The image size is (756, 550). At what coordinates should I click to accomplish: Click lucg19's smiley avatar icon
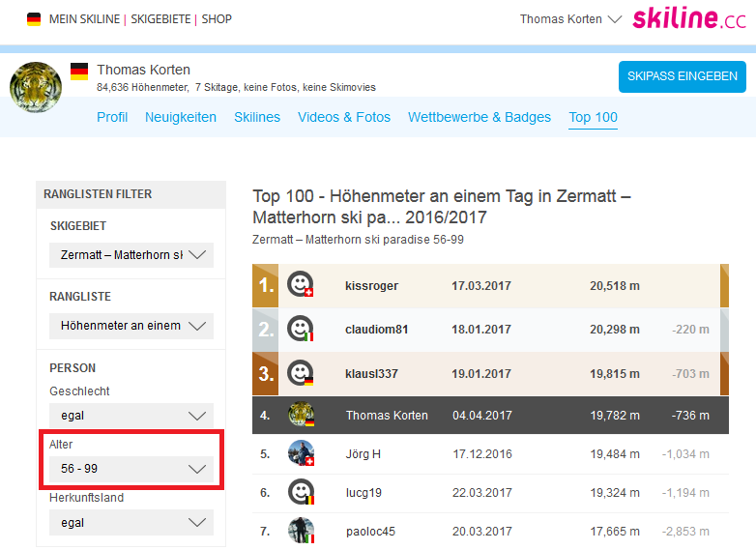pyautogui.click(x=302, y=492)
